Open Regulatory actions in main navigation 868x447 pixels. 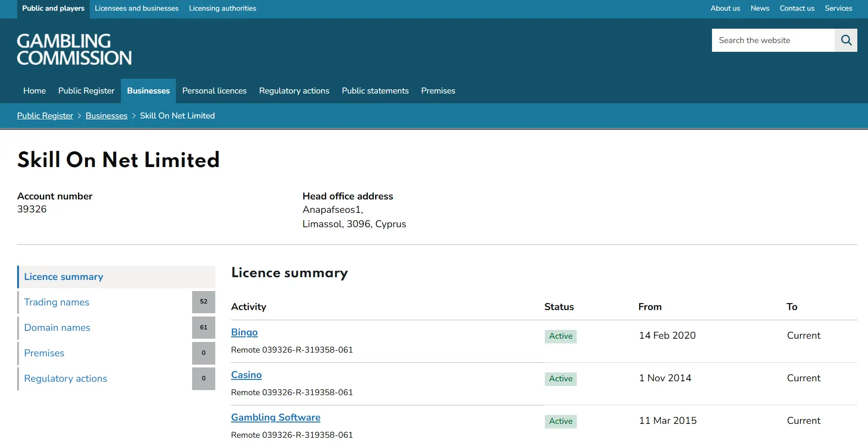pyautogui.click(x=294, y=91)
